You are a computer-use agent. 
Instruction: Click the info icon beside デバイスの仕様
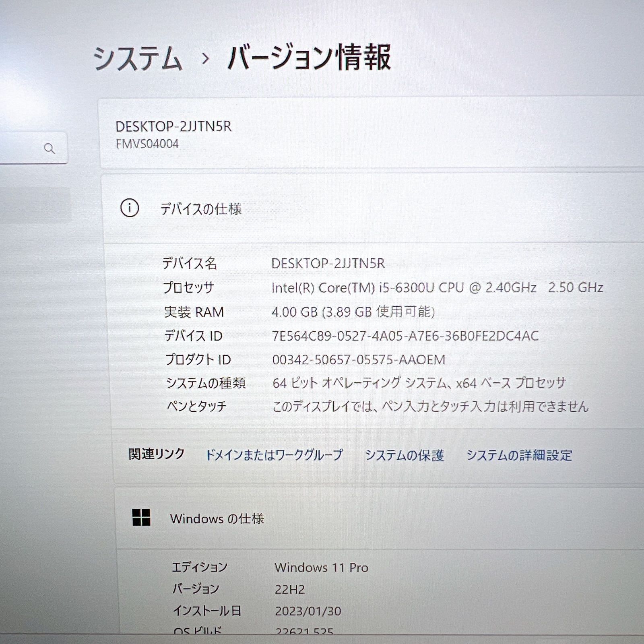(130, 208)
